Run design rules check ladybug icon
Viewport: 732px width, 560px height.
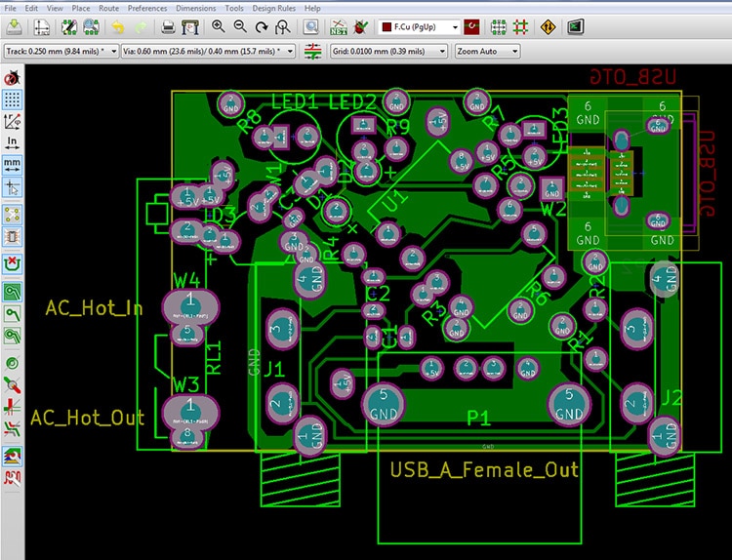pos(360,26)
